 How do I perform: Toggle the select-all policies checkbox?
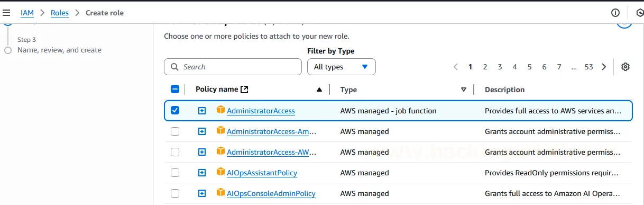coord(175,90)
